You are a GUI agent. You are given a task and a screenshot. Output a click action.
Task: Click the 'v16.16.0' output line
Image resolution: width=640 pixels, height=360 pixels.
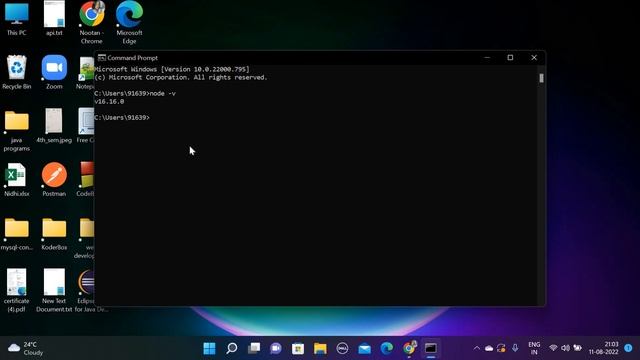(x=109, y=102)
